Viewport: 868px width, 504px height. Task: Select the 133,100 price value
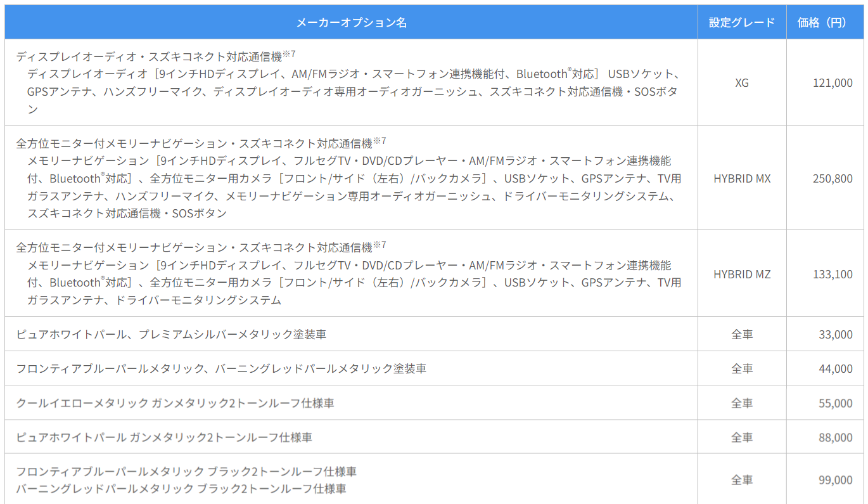(833, 275)
